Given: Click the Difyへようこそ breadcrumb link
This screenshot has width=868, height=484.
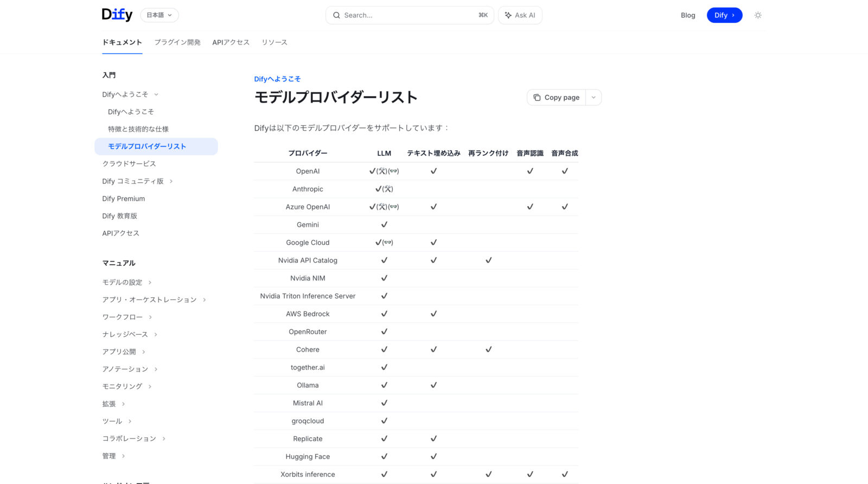Looking at the screenshot, I should coord(277,79).
